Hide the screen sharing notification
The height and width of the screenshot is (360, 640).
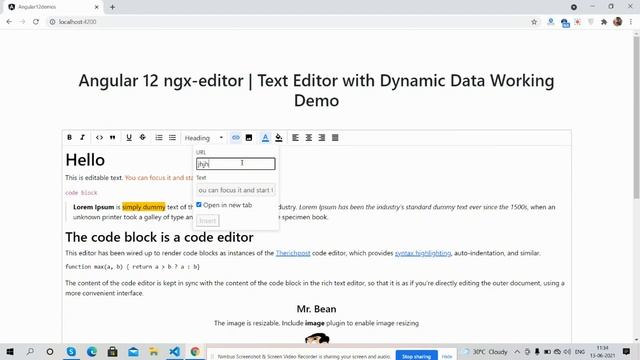(x=447, y=356)
